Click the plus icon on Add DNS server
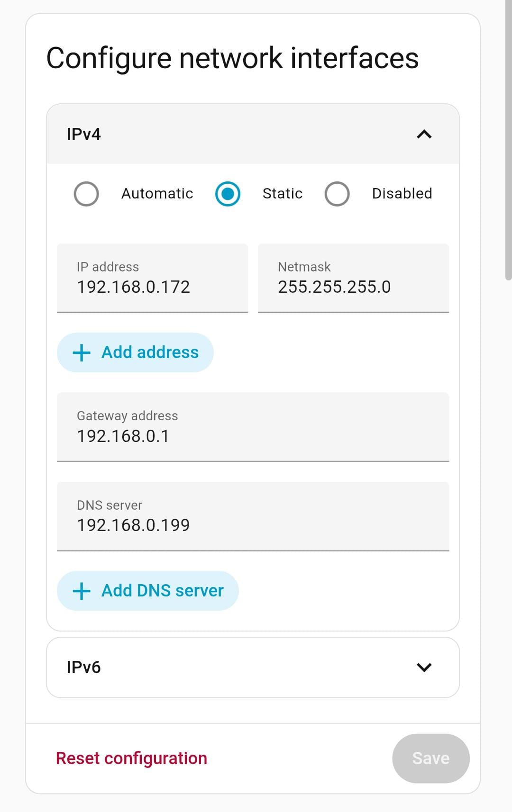The image size is (512, 812). [82, 590]
